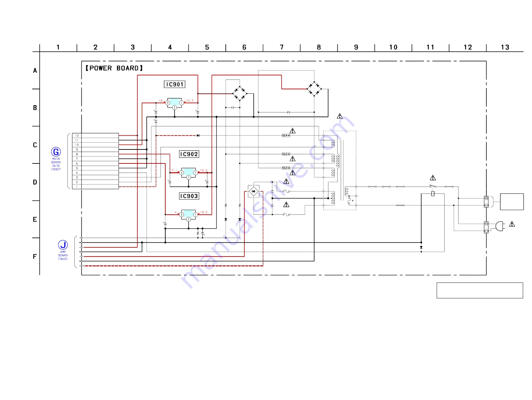The height and width of the screenshot is (400, 532).
Task: Click the 7.1 voltage value at IC902
Action: [174, 170]
